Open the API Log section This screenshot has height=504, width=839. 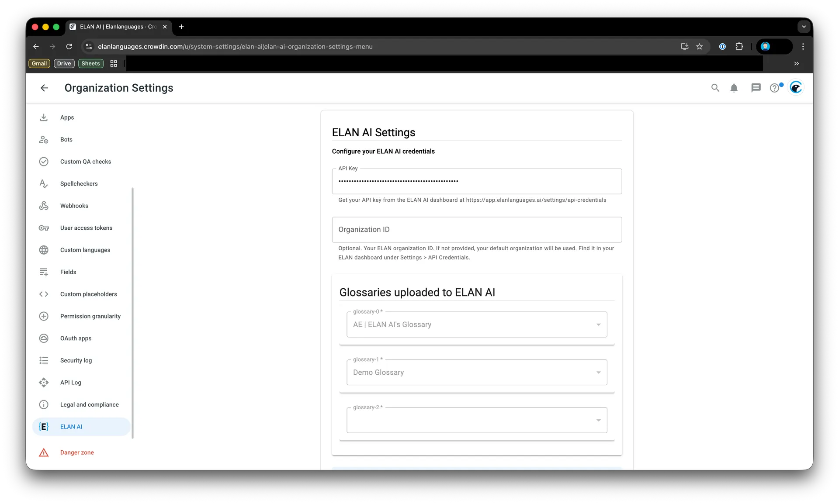point(70,382)
